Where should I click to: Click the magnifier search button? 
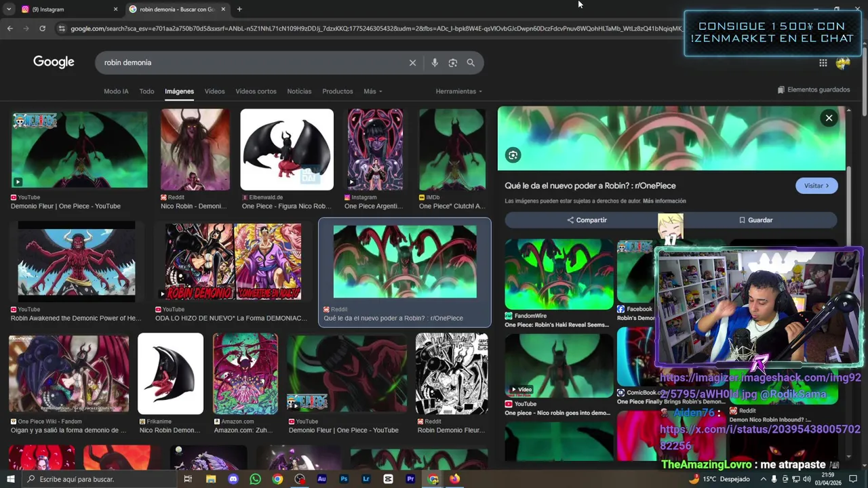[471, 62]
